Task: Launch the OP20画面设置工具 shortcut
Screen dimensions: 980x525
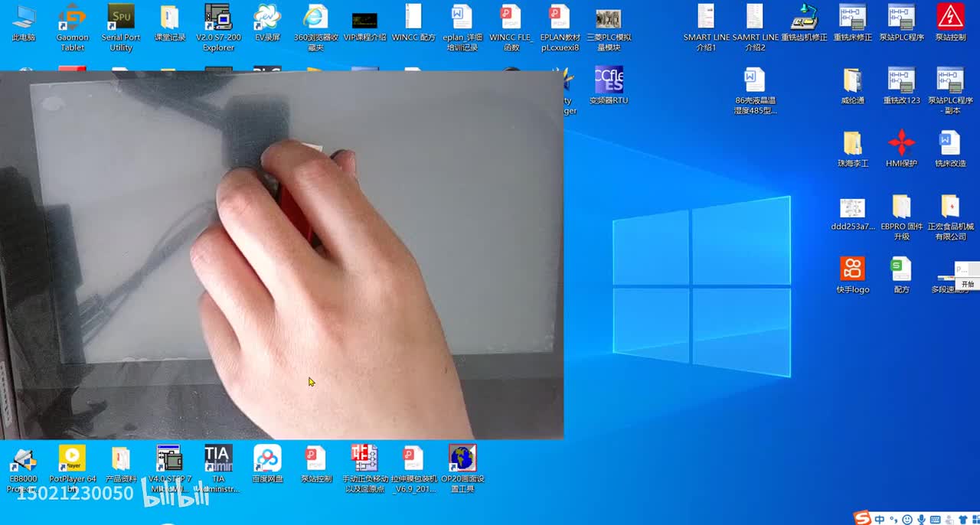Action: pyautogui.click(x=462, y=469)
